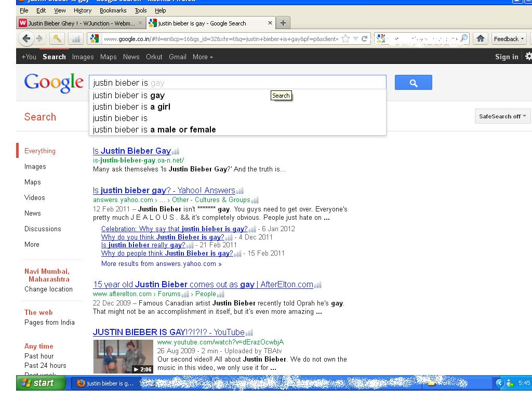Bookmark this page with the star icon

[x=345, y=38]
